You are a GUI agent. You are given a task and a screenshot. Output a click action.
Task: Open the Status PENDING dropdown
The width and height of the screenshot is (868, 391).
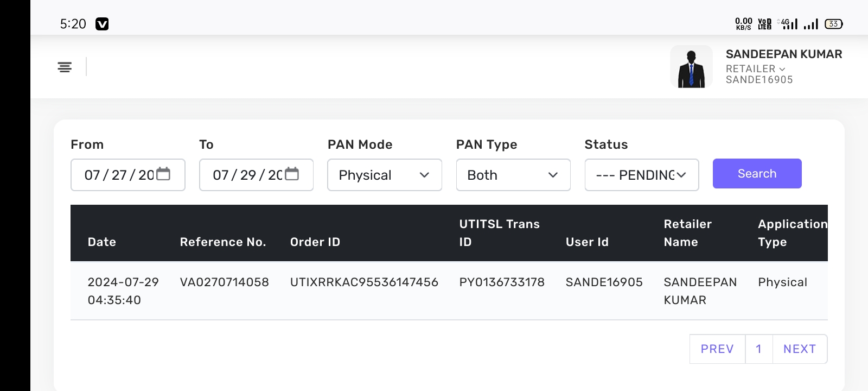pyautogui.click(x=641, y=175)
